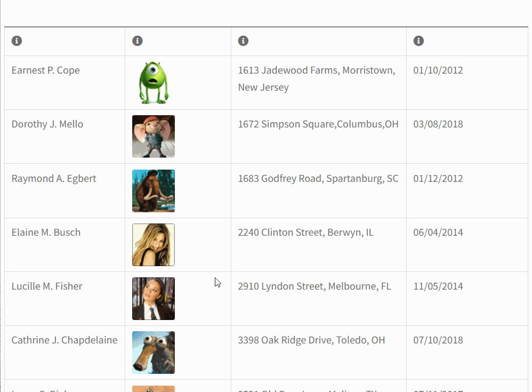Screen dimensions: 532x392
Task: Open Elaine M. Busch's blonde woman photo
Action: [x=154, y=245]
